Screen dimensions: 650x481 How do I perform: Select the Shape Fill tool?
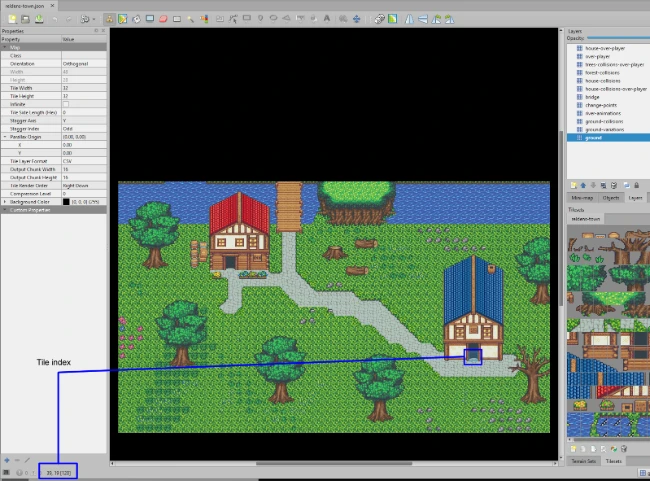(150, 19)
